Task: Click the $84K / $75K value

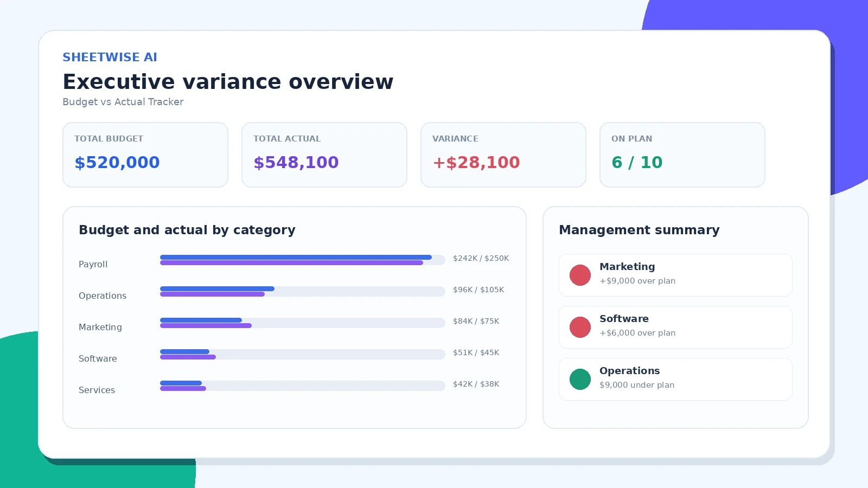Action: [476, 321]
